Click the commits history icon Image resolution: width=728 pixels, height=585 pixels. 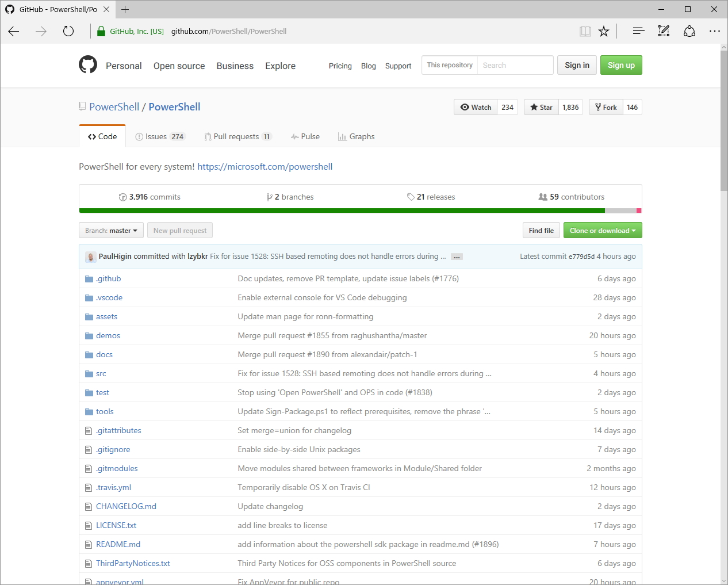(123, 196)
